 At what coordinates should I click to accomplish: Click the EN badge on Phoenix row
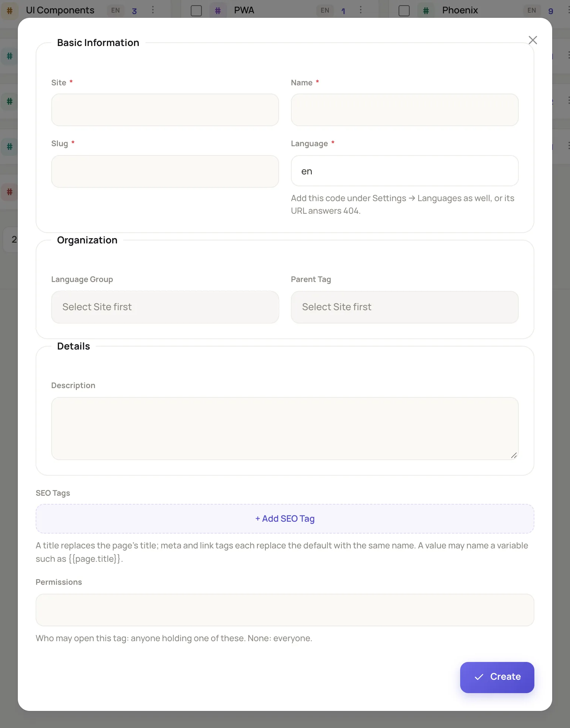[532, 10]
